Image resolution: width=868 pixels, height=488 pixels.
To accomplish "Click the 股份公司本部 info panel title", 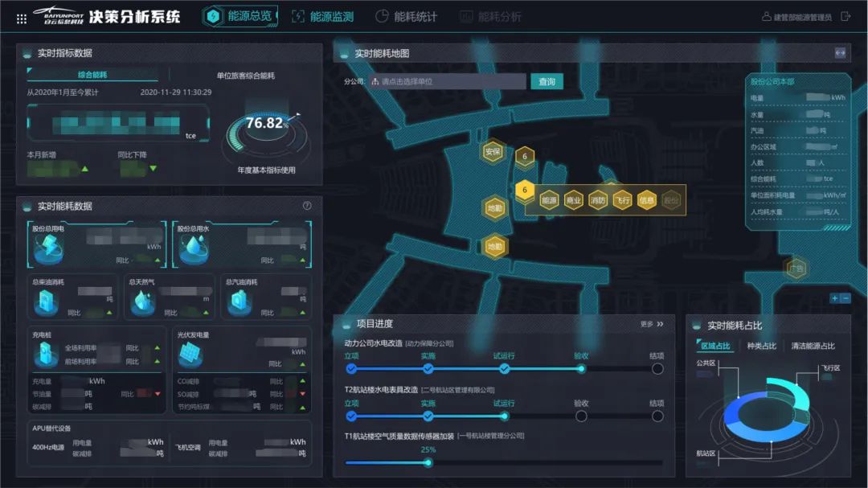I will pyautogui.click(x=772, y=81).
